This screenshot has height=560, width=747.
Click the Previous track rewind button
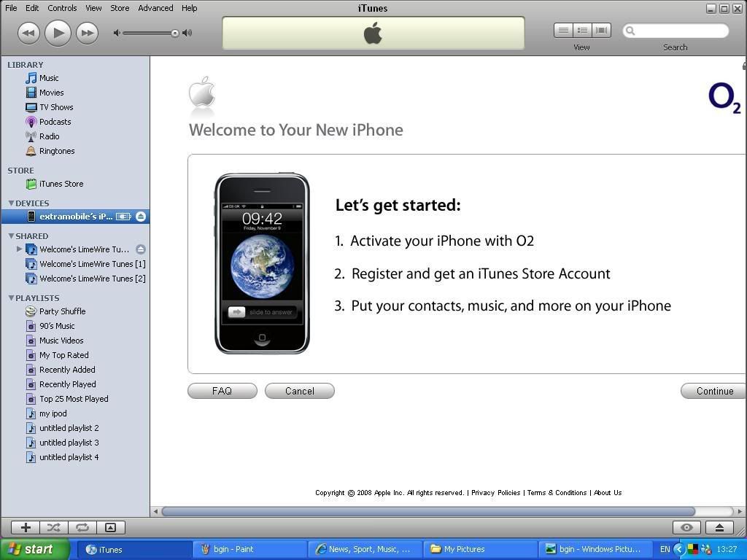tap(28, 34)
